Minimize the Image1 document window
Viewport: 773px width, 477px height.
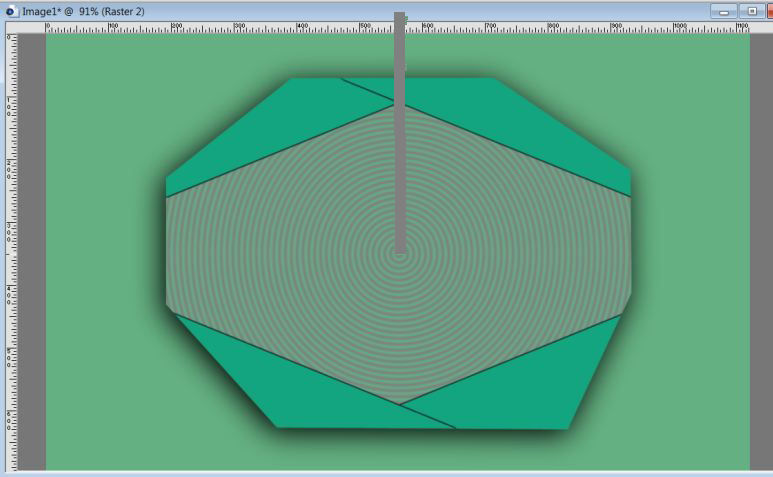pos(724,11)
